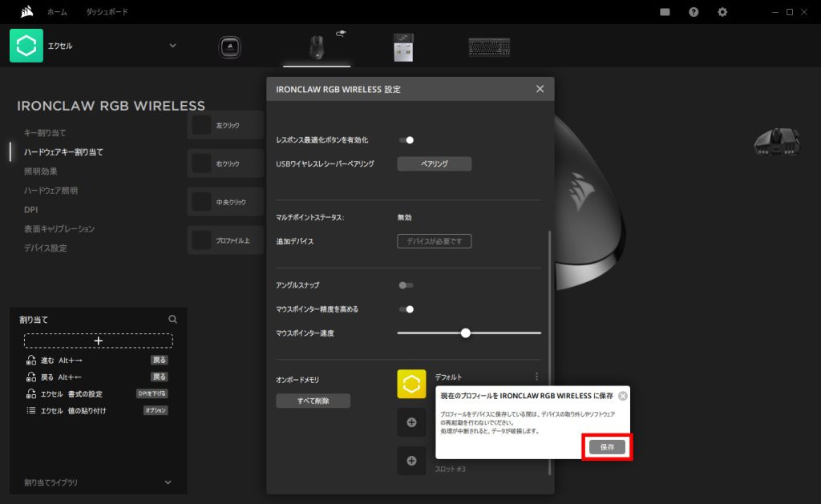Close the save-profile popup

tap(622, 396)
